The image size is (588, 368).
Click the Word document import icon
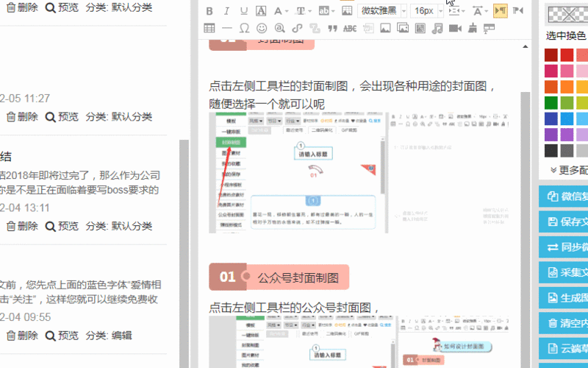[368, 28]
